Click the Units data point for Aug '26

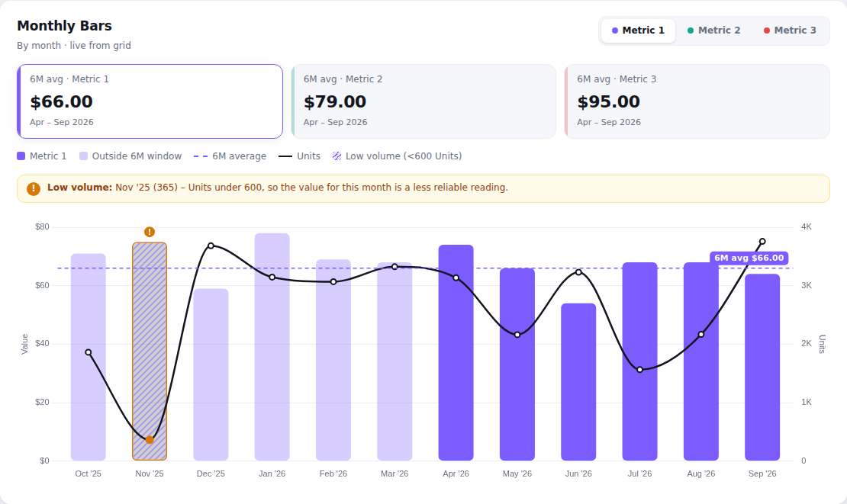pos(701,335)
